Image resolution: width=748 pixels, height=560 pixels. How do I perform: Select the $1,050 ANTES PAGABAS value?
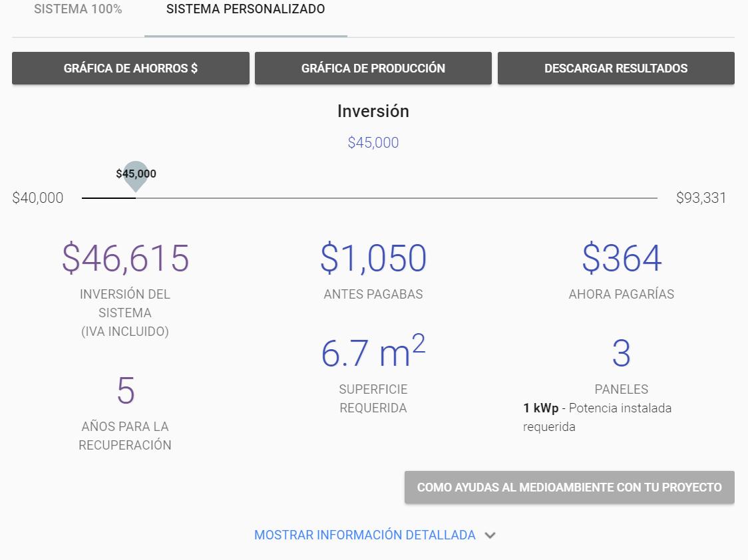pos(373,258)
